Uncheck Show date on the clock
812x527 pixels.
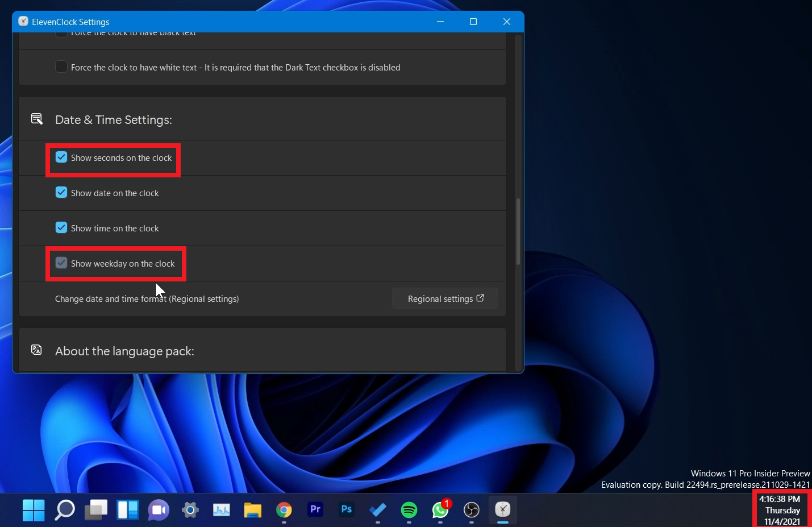[61, 193]
